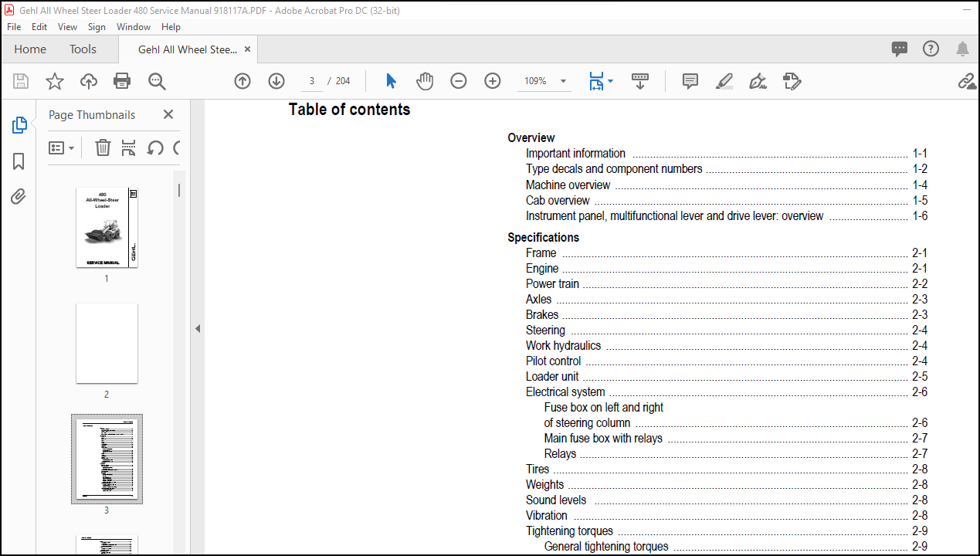Click the 'Pilot control' contents line
980x556 pixels.
[x=553, y=361]
